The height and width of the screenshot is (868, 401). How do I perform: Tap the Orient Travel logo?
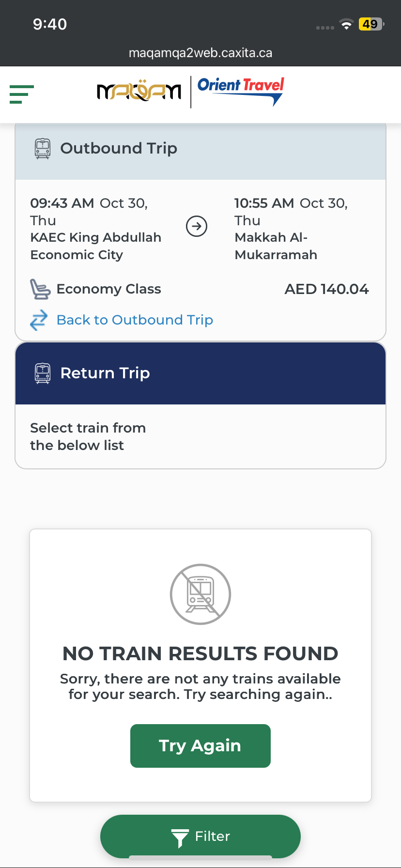tap(241, 91)
